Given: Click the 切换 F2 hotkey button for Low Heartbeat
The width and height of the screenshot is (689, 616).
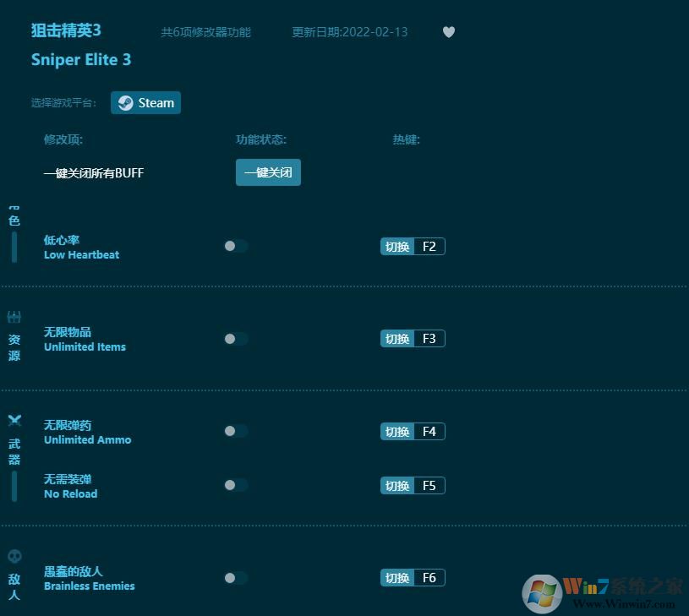Looking at the screenshot, I should point(412,246).
